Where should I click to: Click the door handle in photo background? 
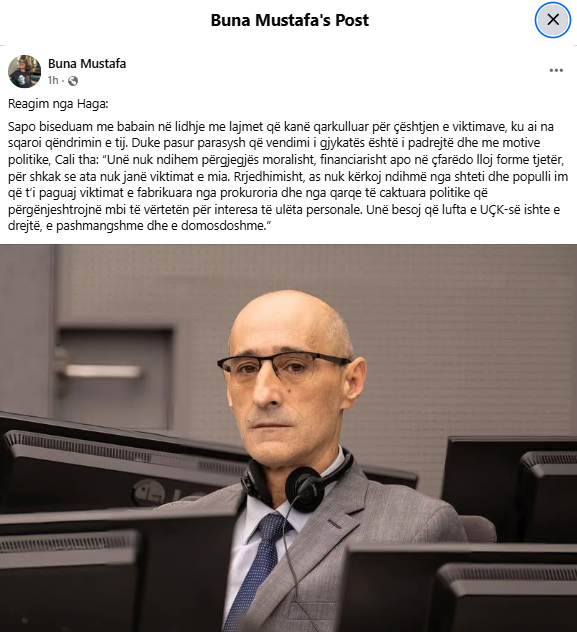pos(103,372)
